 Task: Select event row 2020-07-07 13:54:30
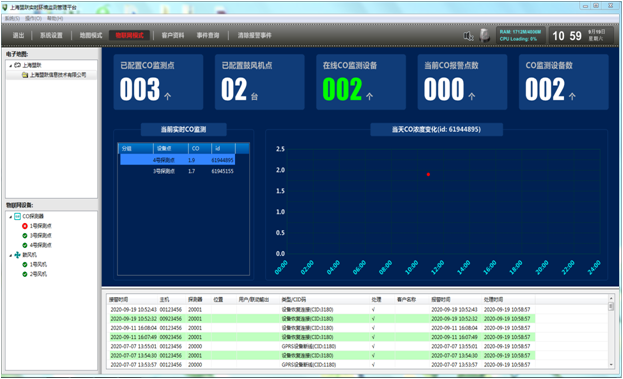click(x=322, y=355)
